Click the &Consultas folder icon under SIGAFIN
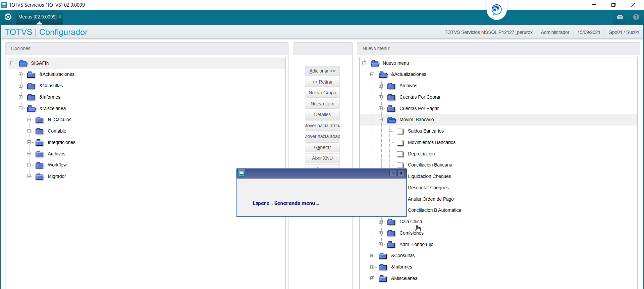This screenshot has width=644, height=289. 31,86
